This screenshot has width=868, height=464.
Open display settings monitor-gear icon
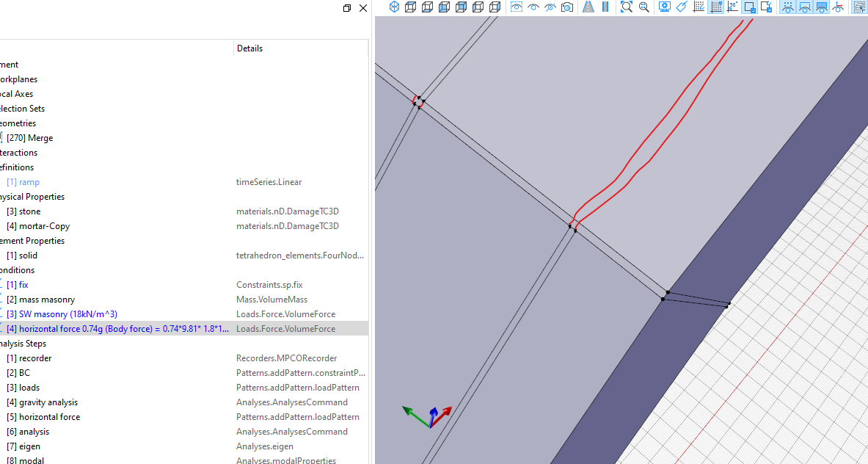click(x=665, y=7)
